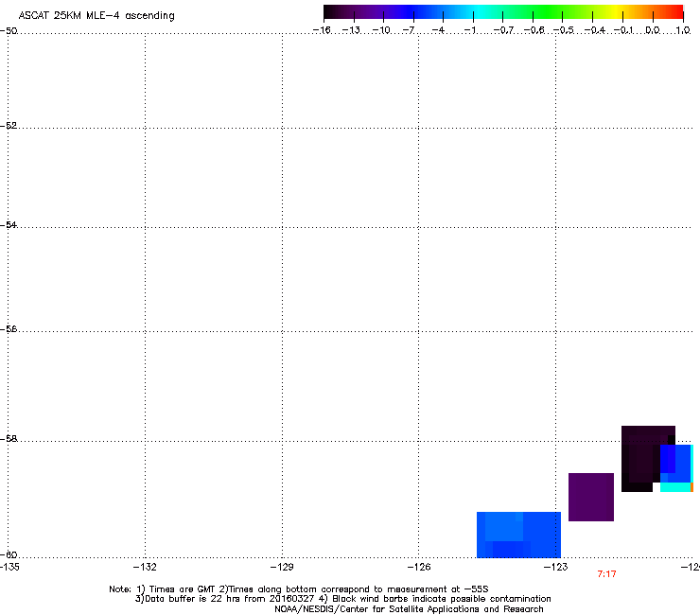This screenshot has width=700, height=615.
Task: Click the red end of the color bar
Action: 676,12
